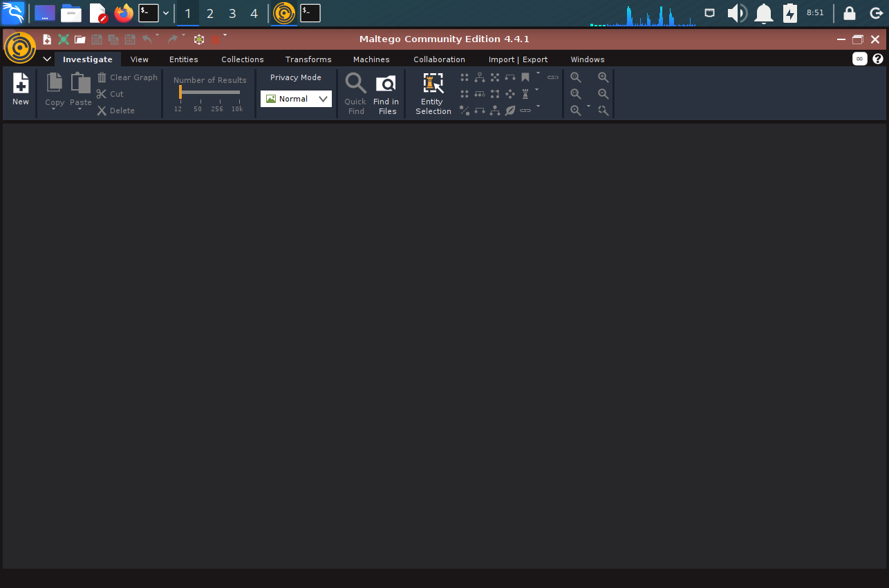Open Find in Files
Viewport: 889px width, 588px height.
[x=386, y=93]
